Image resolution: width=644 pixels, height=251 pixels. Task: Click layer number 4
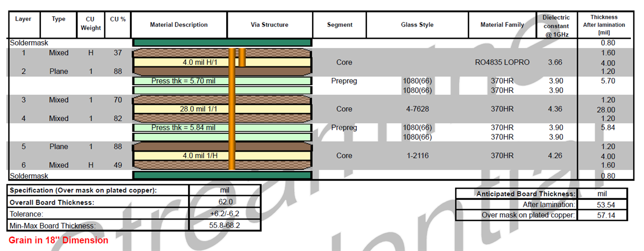pyautogui.click(x=23, y=118)
